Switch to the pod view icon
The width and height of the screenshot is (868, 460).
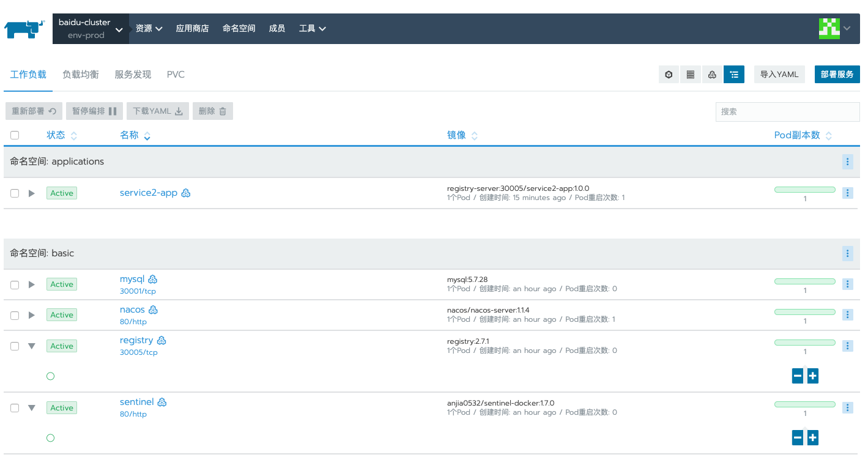(669, 75)
